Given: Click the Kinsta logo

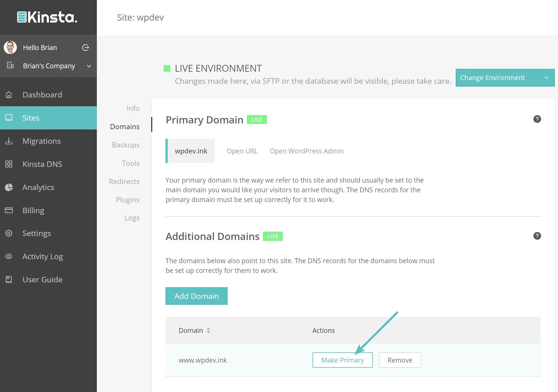Looking at the screenshot, I should pyautogui.click(x=47, y=17).
